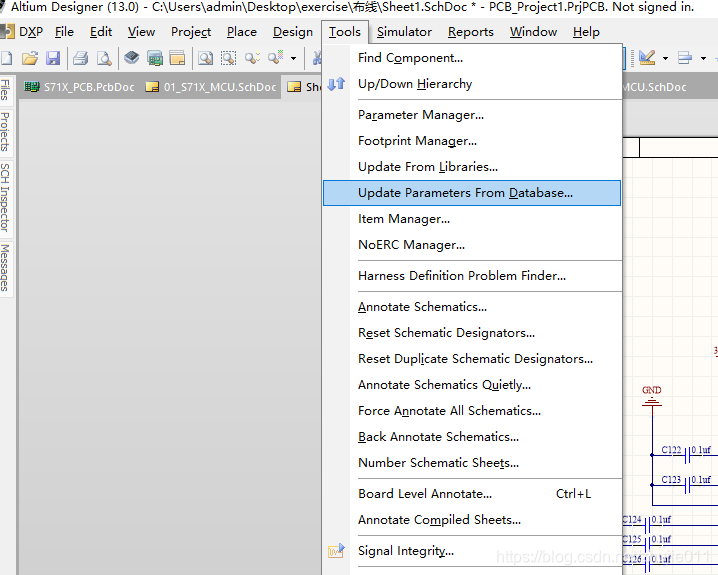718x575 pixels.
Task: Select Update Parameters From Database
Action: pos(465,193)
